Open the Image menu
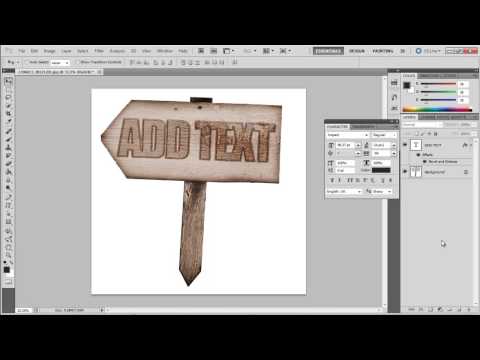This screenshot has height=360, width=480. (49, 51)
